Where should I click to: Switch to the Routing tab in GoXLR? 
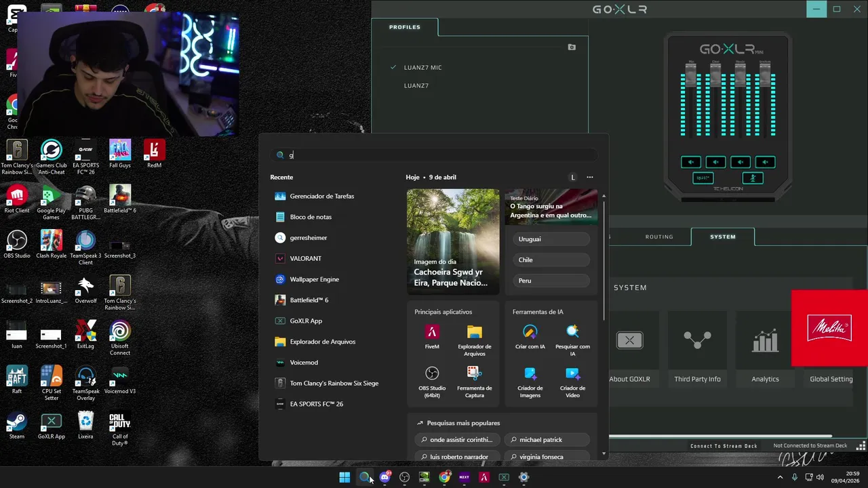pos(659,237)
